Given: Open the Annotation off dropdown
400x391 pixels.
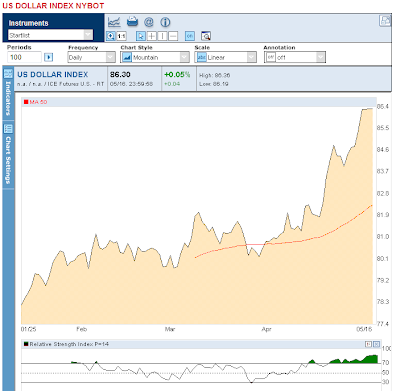Looking at the screenshot, I should (295, 57).
